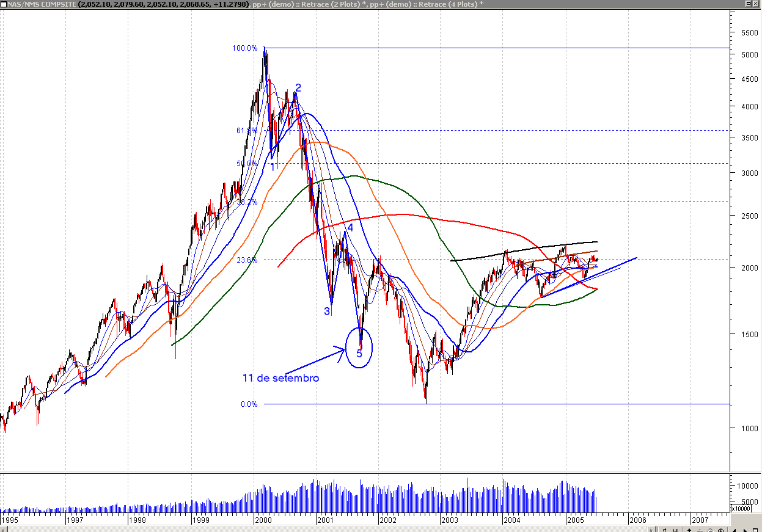Click the 2500 price axis value
The image size is (762, 532).
pos(749,216)
